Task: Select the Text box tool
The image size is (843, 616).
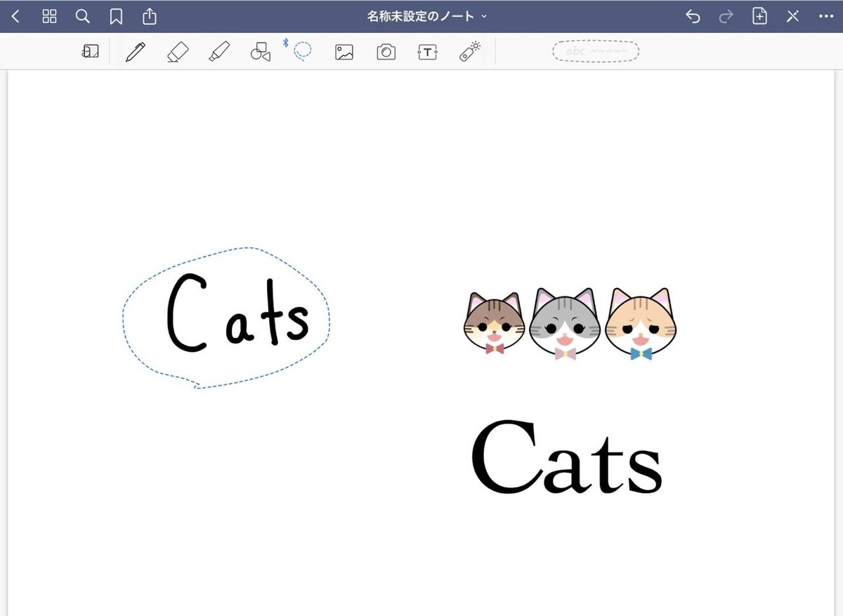Action: pyautogui.click(x=428, y=52)
